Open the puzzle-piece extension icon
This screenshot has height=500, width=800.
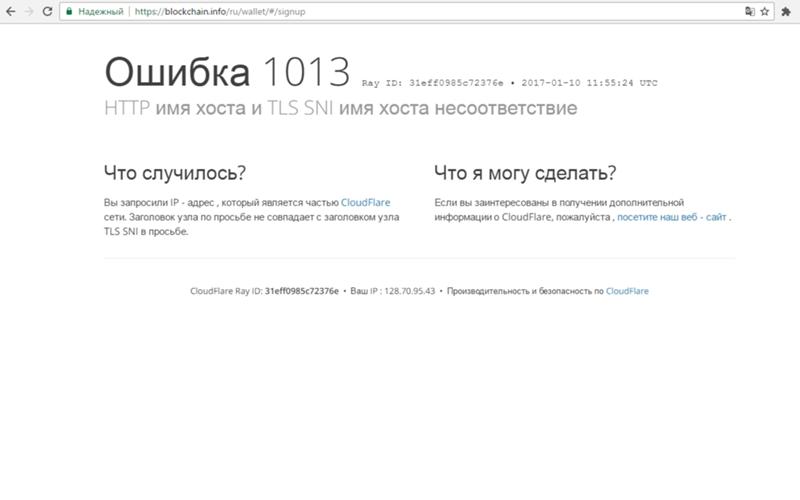coord(786,11)
